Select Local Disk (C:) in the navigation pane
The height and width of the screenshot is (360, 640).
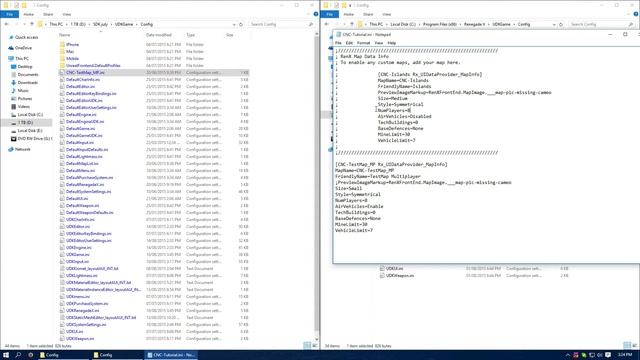coord(30,115)
